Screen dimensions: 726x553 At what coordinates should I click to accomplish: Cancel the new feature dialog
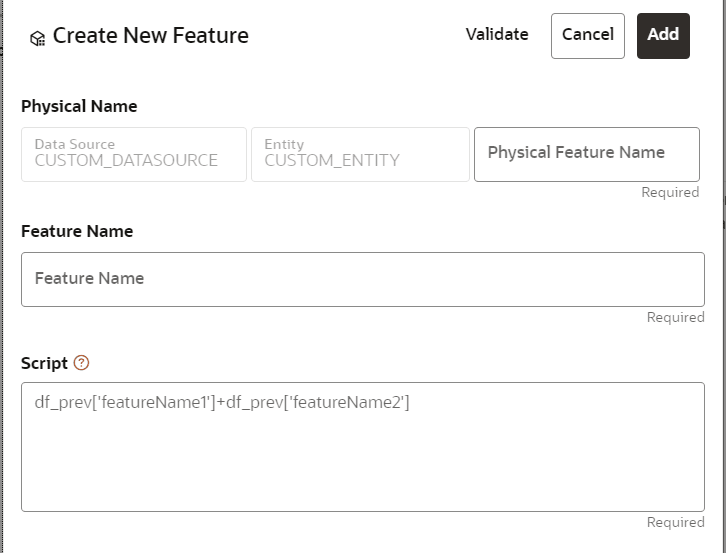587,35
